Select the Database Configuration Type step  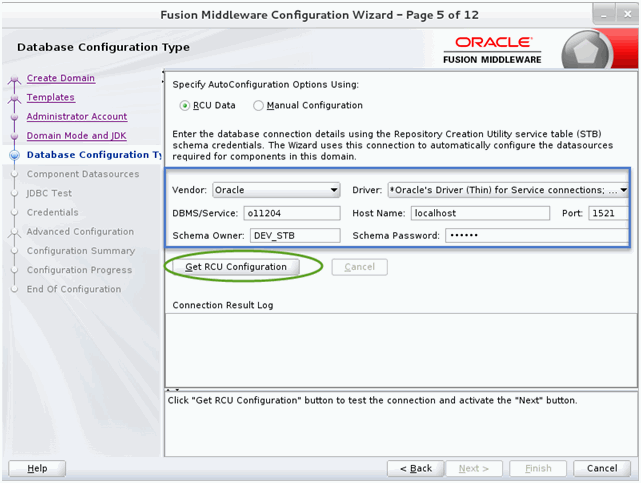click(94, 155)
